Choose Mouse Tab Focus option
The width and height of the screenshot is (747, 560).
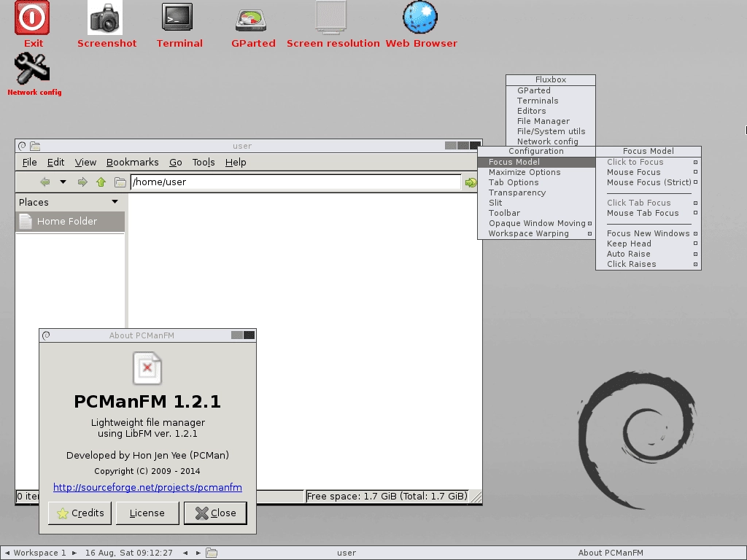pos(649,214)
